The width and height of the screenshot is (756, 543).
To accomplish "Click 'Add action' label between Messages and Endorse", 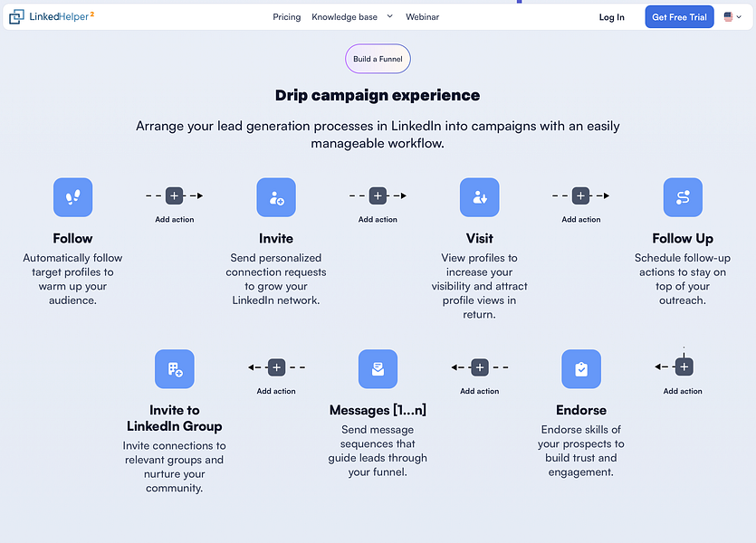I will (479, 391).
